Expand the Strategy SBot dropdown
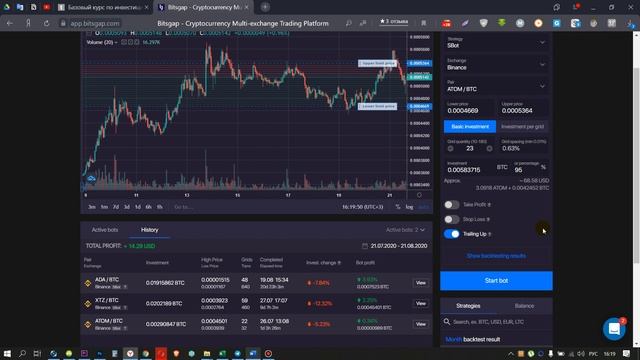This screenshot has width=640, height=360. click(496, 42)
